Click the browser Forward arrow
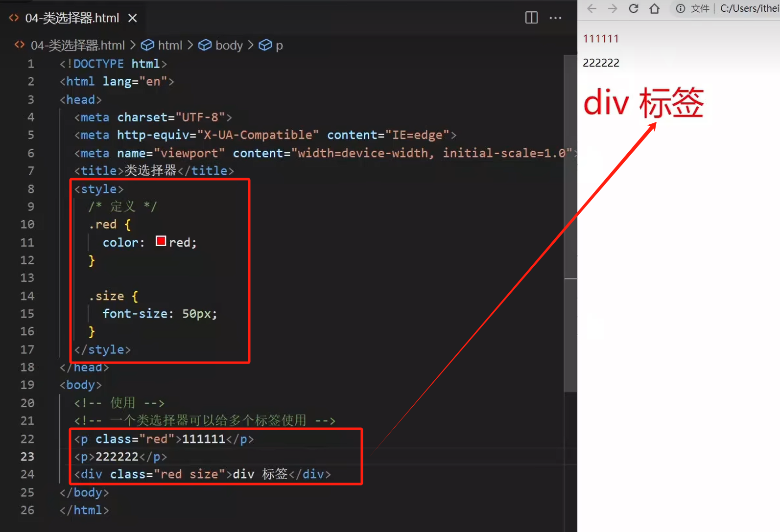This screenshot has height=532, width=780. [x=613, y=8]
